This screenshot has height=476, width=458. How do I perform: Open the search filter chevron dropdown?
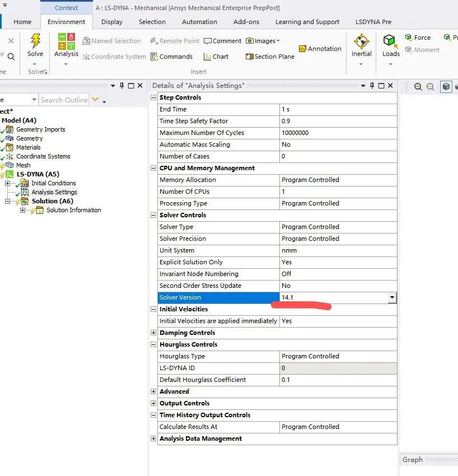coord(95,99)
